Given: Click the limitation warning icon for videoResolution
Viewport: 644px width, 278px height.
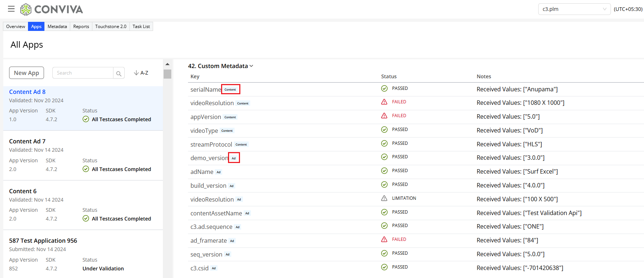Looking at the screenshot, I should 384,198.
